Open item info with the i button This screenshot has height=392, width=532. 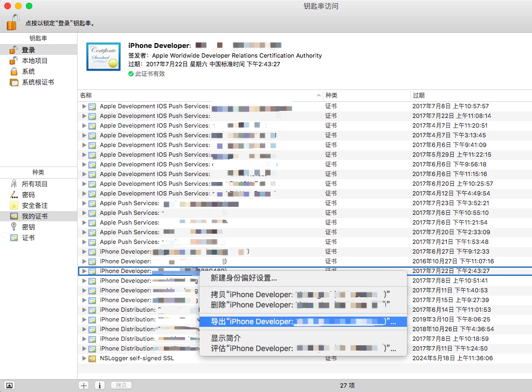(99, 386)
